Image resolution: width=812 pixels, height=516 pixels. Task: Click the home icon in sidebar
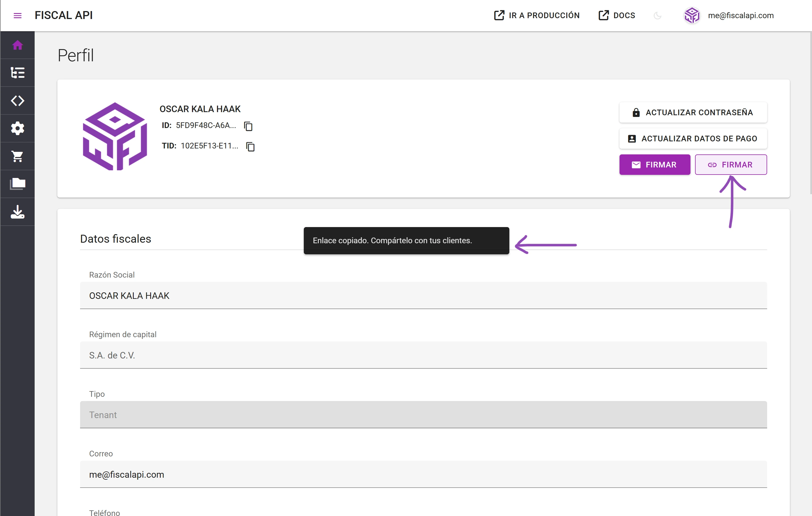18,45
